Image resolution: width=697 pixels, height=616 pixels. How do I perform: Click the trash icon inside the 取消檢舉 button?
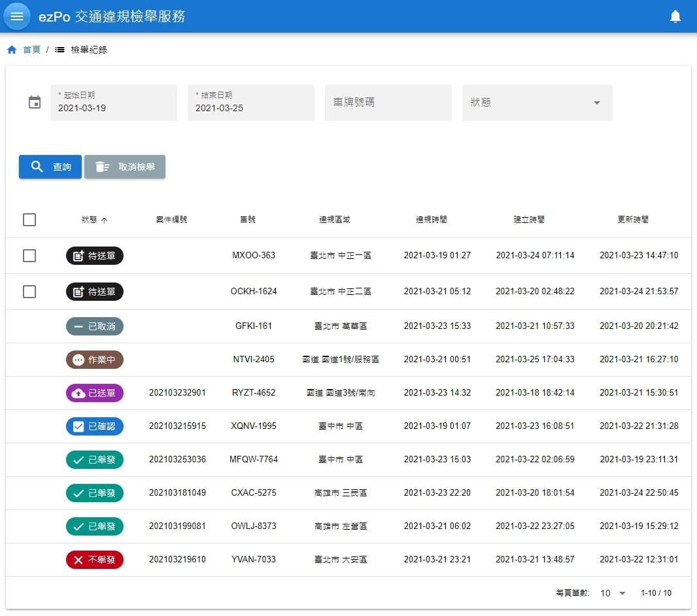coord(101,167)
